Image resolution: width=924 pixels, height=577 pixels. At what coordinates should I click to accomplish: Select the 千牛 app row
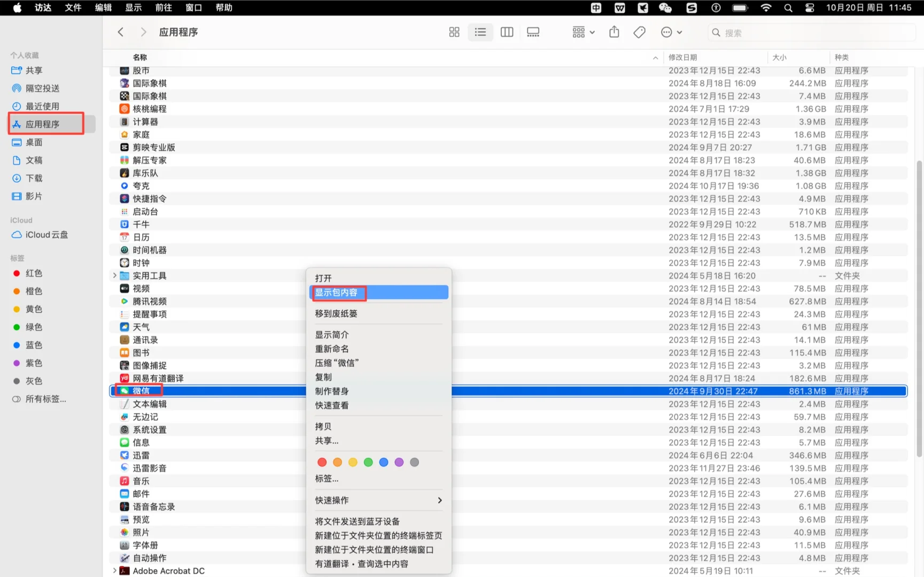tap(508, 224)
